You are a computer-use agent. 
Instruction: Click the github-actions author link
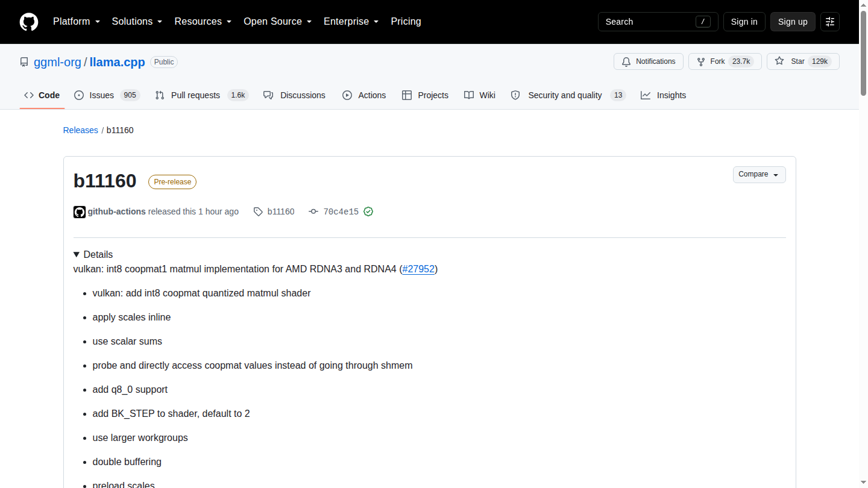tap(117, 212)
